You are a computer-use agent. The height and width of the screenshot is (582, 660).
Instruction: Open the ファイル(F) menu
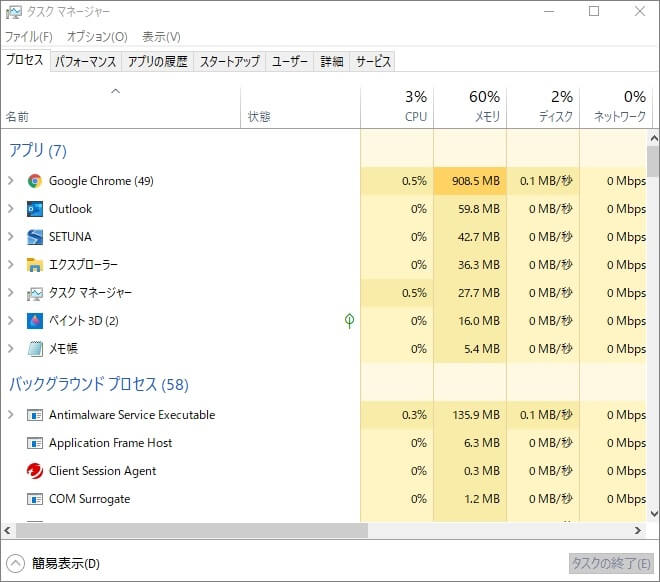click(x=29, y=37)
